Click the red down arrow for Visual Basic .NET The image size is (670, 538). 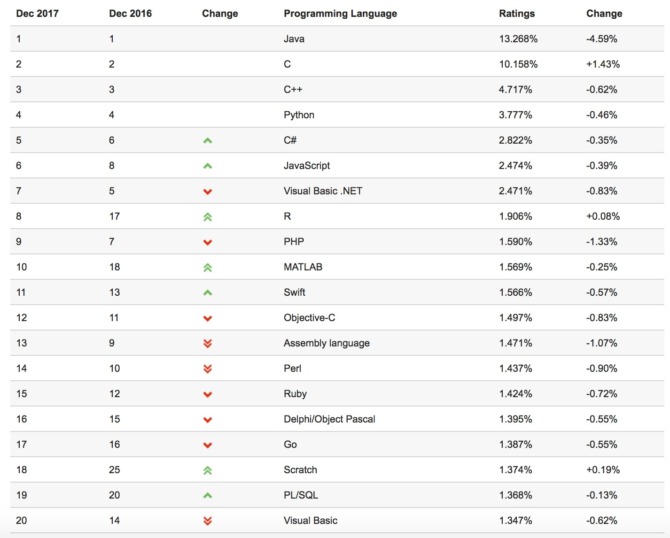(207, 192)
